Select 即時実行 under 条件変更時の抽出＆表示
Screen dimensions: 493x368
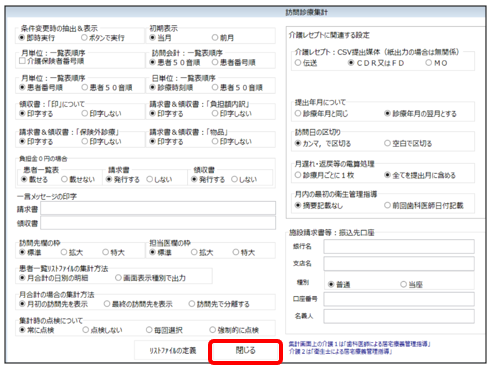coord(22,38)
